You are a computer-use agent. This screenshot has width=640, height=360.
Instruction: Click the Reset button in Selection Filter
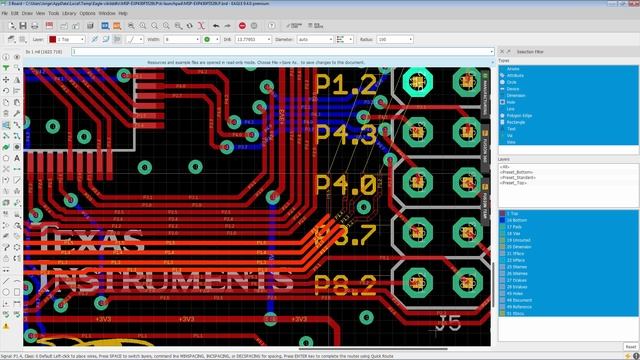click(630, 347)
